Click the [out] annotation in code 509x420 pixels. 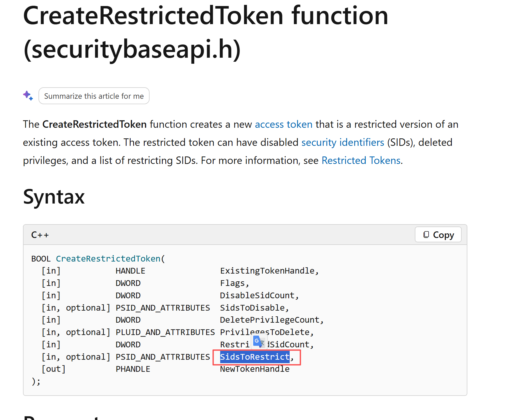point(54,369)
